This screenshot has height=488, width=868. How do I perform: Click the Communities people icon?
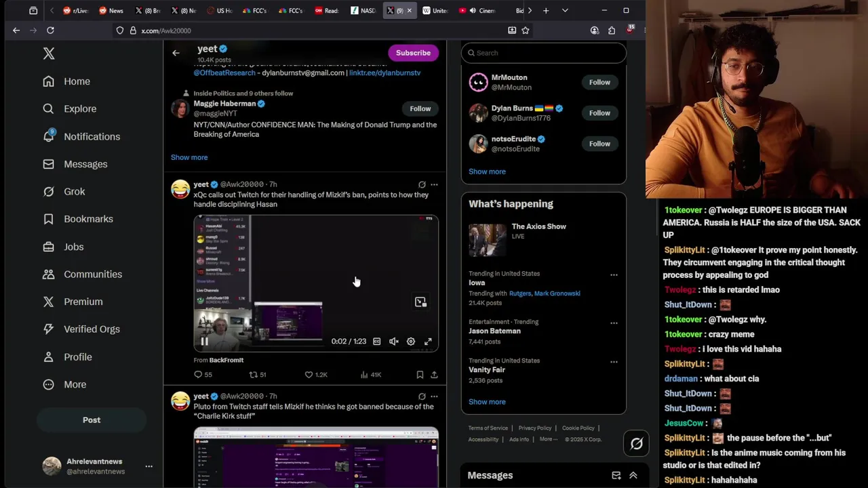tap(48, 274)
